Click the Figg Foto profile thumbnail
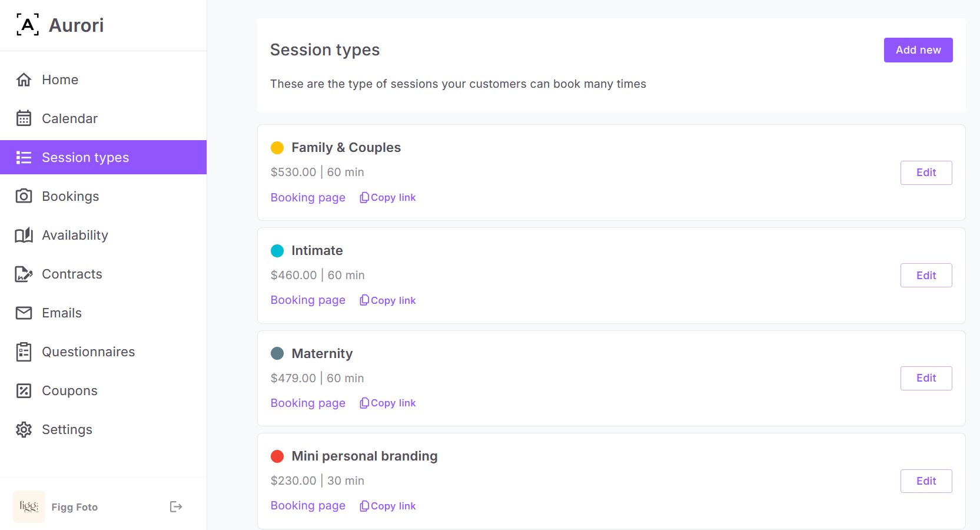Viewport: 980px width, 530px height. click(x=29, y=506)
